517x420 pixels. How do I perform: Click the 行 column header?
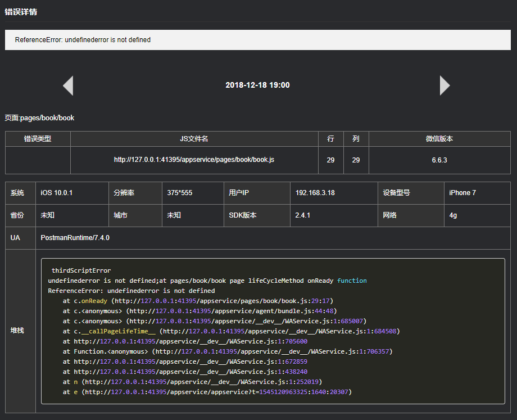coord(330,139)
